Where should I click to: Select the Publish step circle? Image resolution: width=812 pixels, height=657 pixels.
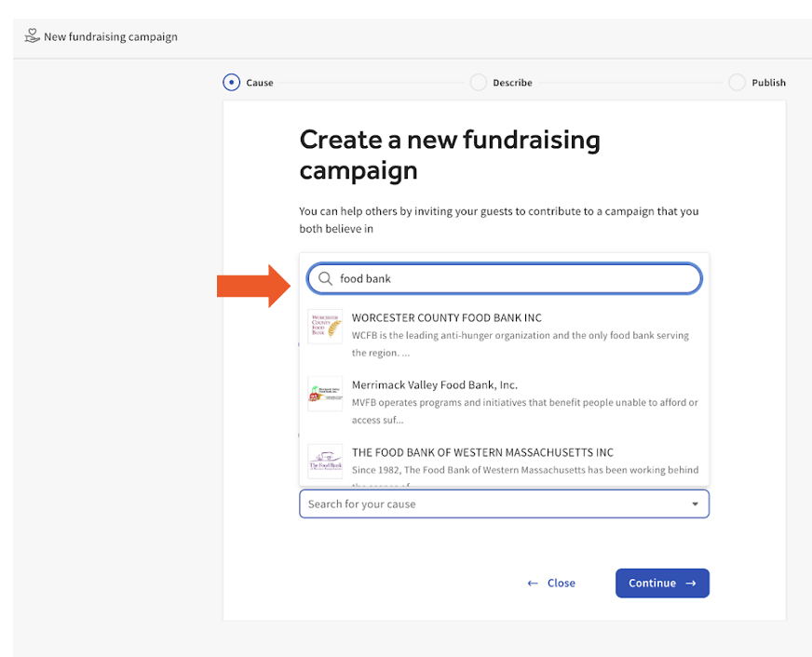click(x=737, y=83)
